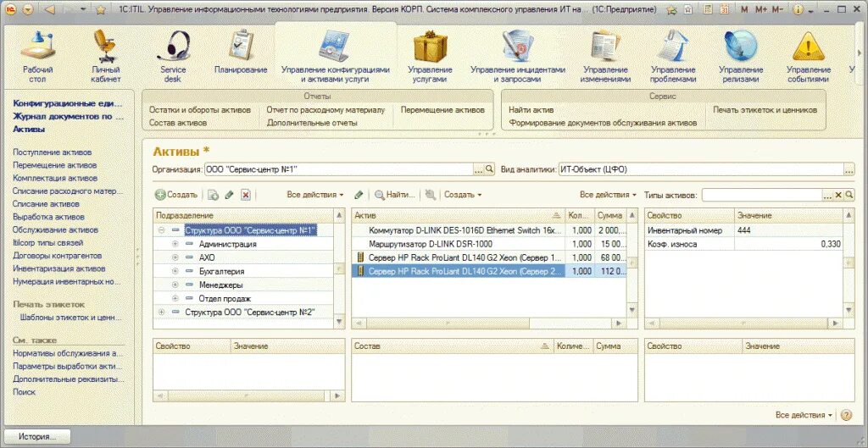Viewport: 868px width, 448px height.
Task: Collapse Структура ООО "Сервис-центр №1" node
Action: (162, 230)
